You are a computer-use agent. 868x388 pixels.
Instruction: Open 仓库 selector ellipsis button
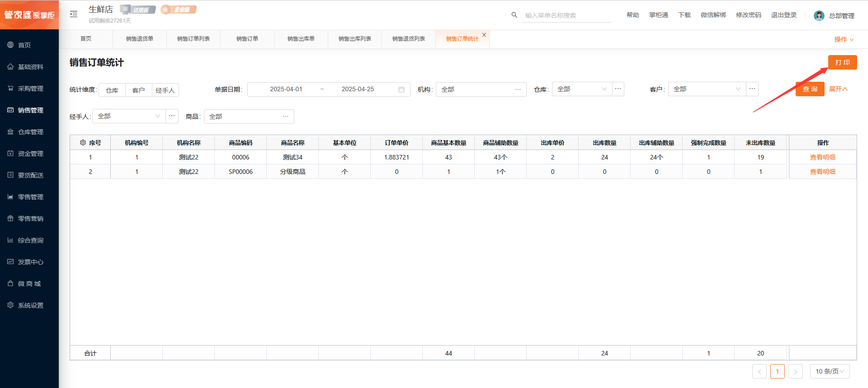pos(618,89)
